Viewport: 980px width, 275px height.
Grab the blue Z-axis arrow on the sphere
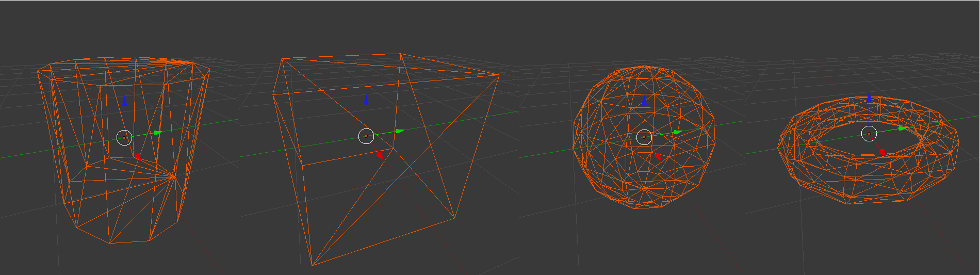pyautogui.click(x=644, y=101)
